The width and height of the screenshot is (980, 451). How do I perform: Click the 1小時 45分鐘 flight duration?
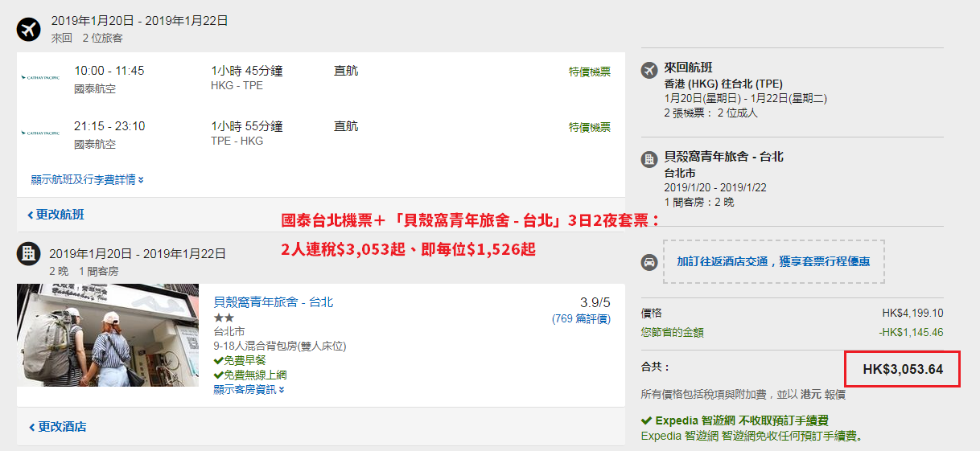(x=247, y=71)
